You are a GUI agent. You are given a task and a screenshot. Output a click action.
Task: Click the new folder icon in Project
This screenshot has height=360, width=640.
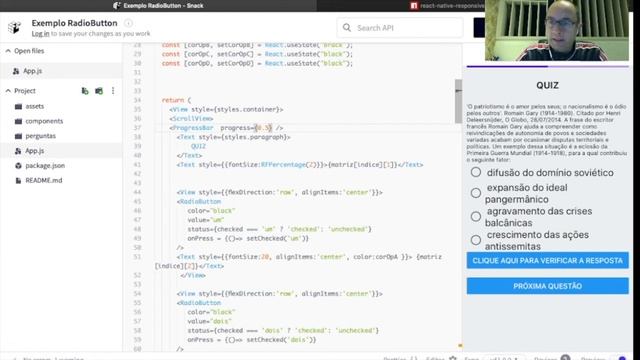(x=99, y=91)
